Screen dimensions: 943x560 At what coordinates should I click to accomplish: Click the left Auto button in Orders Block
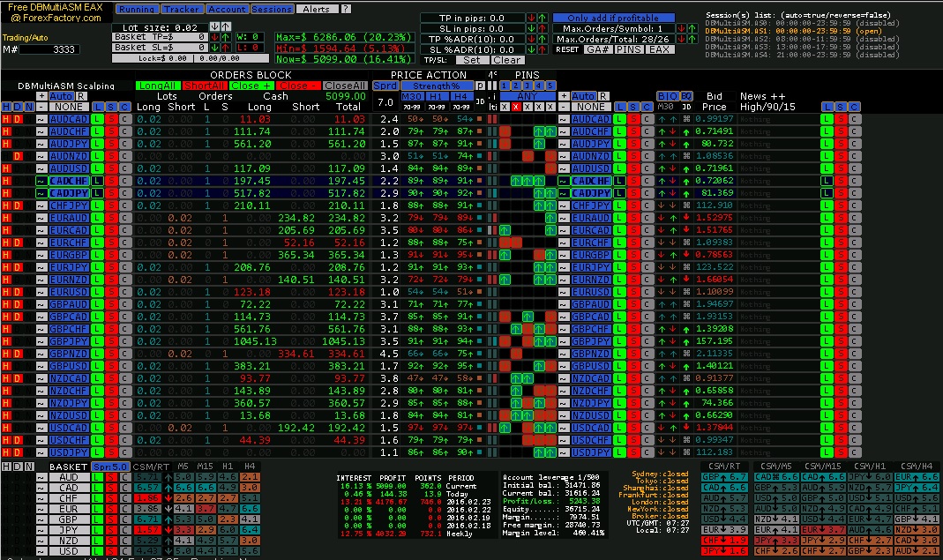pyautogui.click(x=62, y=96)
